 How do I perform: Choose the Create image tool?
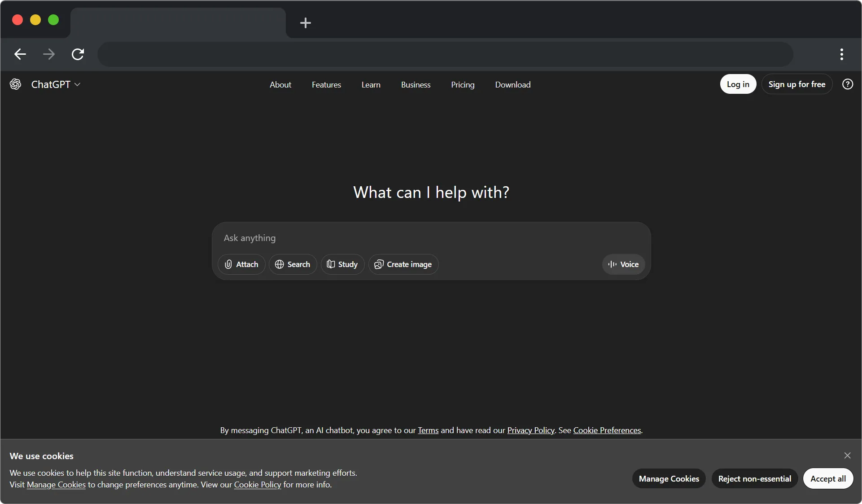pyautogui.click(x=403, y=264)
